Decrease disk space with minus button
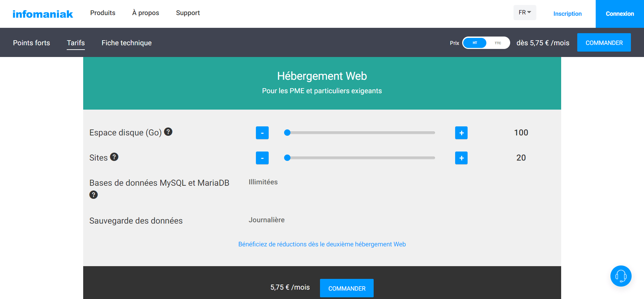The width and height of the screenshot is (644, 299). point(262,133)
